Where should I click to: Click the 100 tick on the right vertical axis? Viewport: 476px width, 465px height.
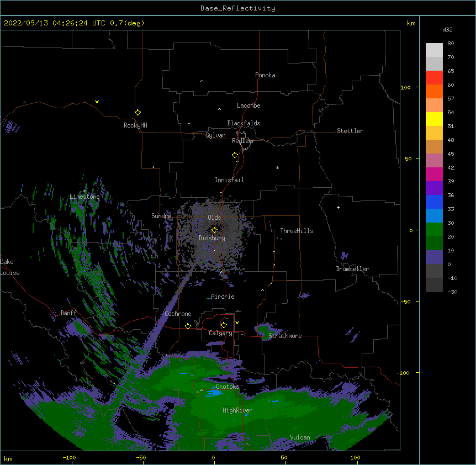point(405,87)
